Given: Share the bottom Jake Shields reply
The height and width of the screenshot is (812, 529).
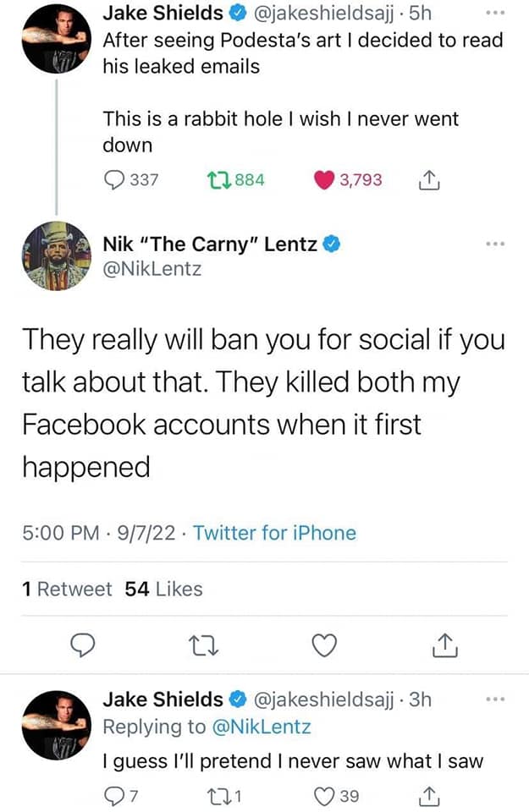Looking at the screenshot, I should (x=427, y=795).
